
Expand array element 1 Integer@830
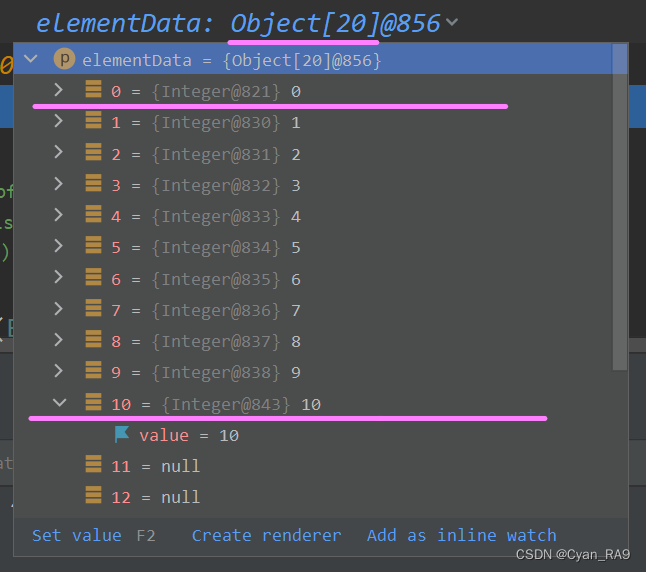point(59,121)
